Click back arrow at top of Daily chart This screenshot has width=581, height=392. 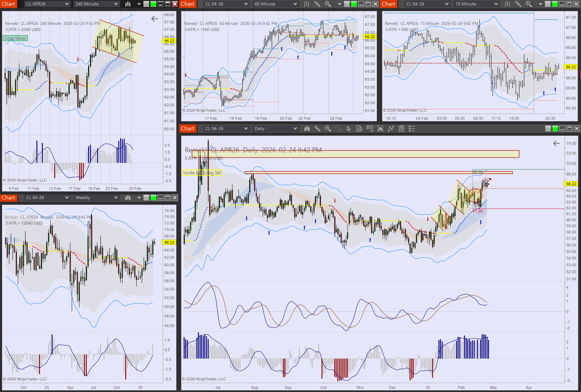(556, 144)
